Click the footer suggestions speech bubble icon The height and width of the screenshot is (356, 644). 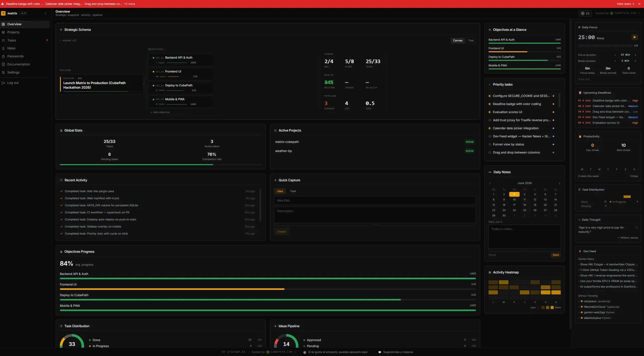pos(380,352)
